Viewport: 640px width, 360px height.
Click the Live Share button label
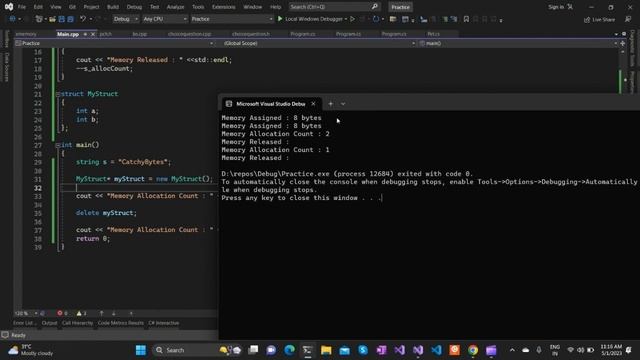coord(603,20)
